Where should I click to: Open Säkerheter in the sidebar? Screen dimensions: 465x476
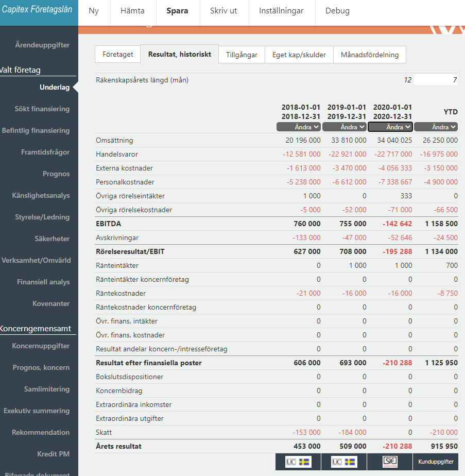point(52,239)
